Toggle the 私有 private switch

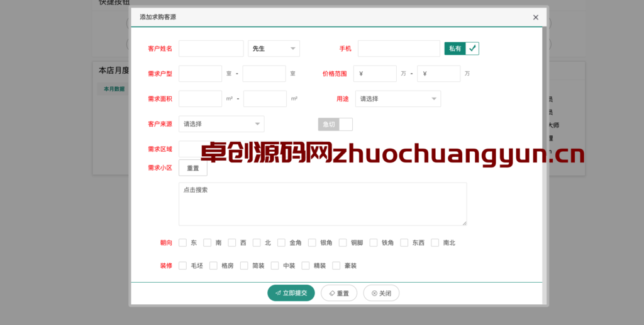(462, 48)
